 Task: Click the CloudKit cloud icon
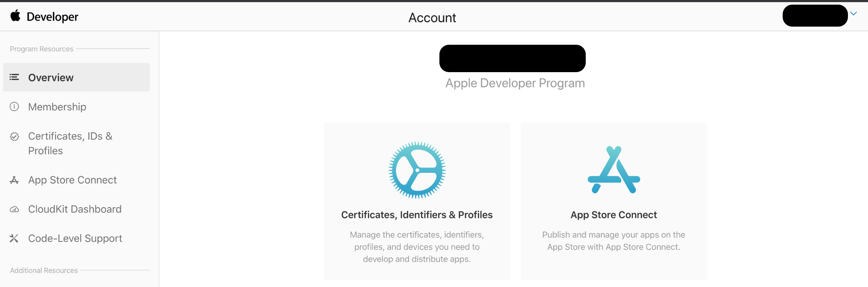tap(14, 209)
